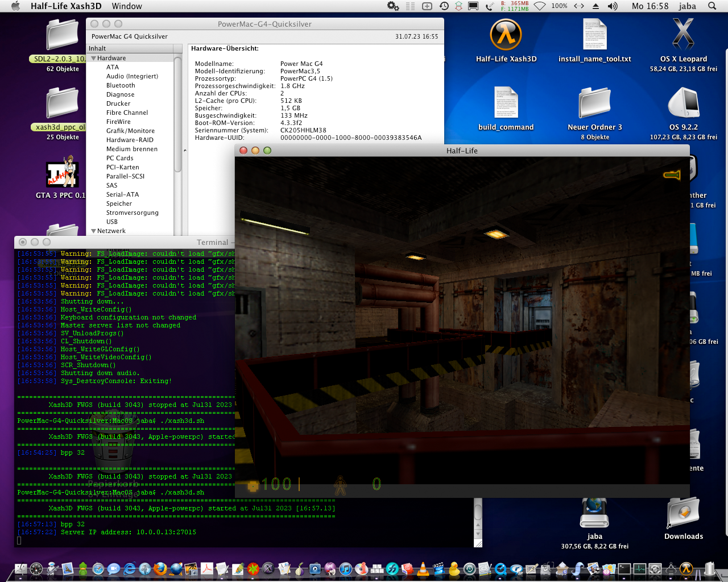Screen dimensions: 728x582
Task: Launch iTunes from the Dock
Action: pyautogui.click(x=346, y=569)
